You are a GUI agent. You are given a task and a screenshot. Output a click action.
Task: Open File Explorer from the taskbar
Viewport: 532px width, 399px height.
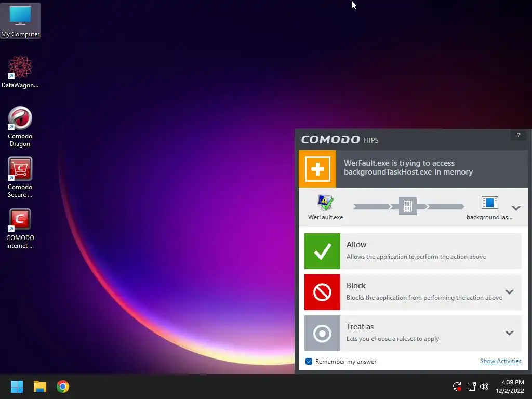(x=39, y=387)
